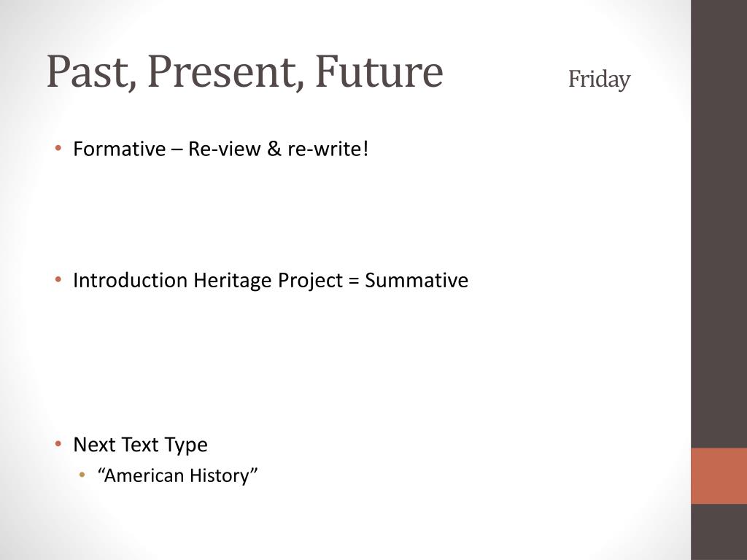Click the Re-view text in first bullet
Viewport: 747px width, 560px height.
tap(225, 149)
